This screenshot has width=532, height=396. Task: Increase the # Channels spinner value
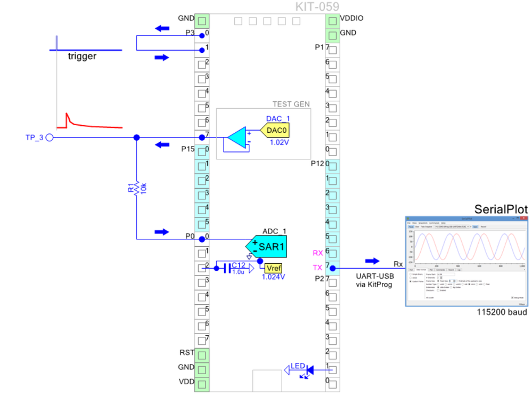[441, 277]
